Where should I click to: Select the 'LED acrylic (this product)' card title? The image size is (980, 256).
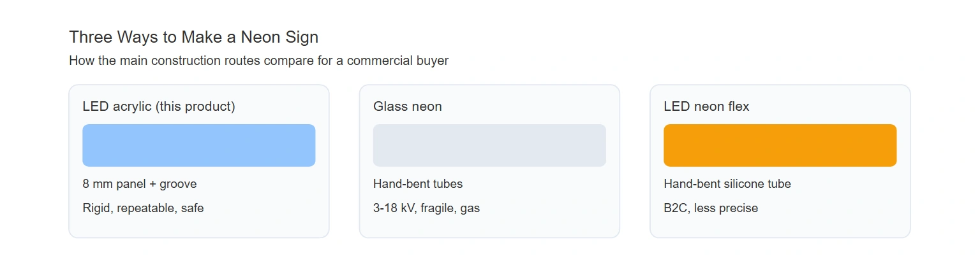click(x=159, y=106)
